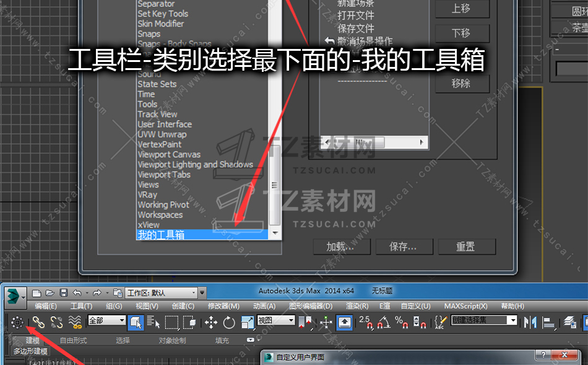The width and height of the screenshot is (588, 365).
Task: Toggle the Percent Snap magnet button
Action: (402, 322)
